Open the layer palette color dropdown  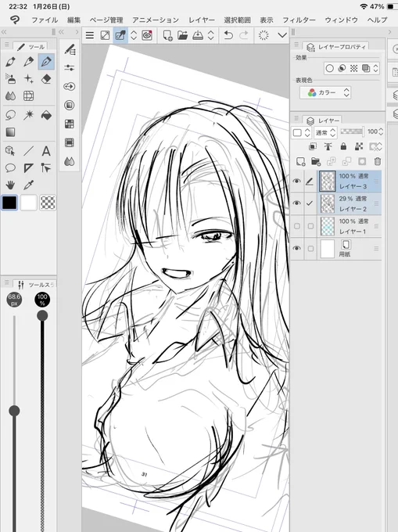coord(301,132)
